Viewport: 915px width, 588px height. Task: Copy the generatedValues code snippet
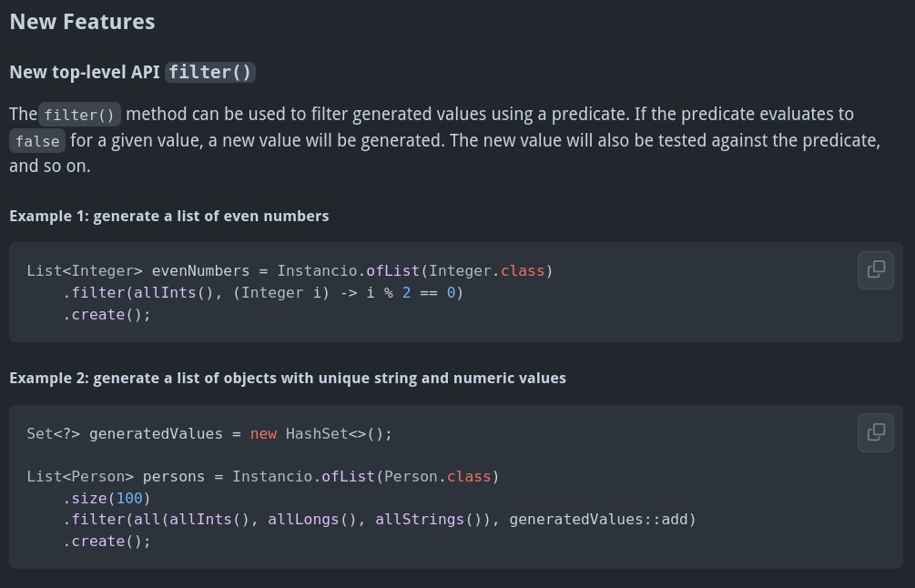click(875, 433)
